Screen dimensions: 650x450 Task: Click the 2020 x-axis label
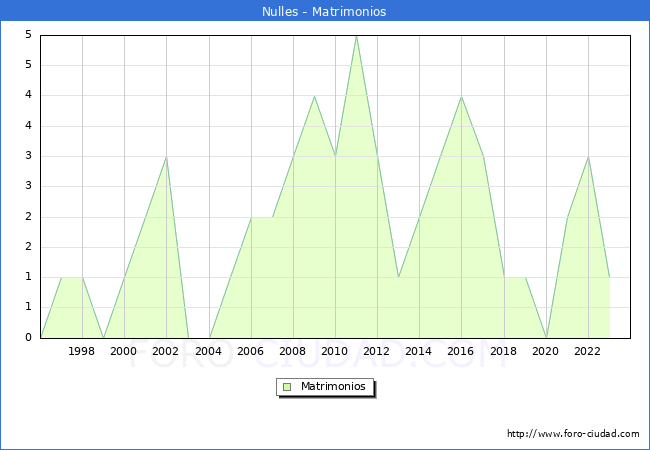tap(546, 351)
